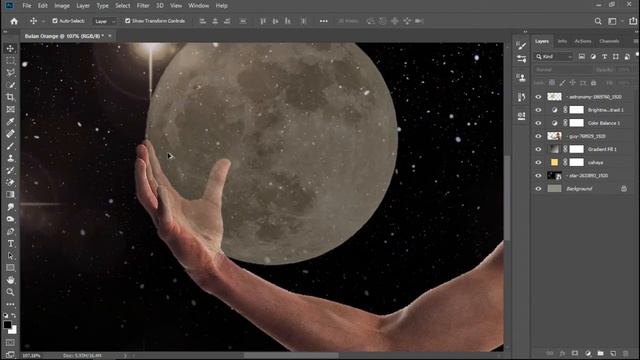Hide the cahaya layer with its eye

[538, 162]
